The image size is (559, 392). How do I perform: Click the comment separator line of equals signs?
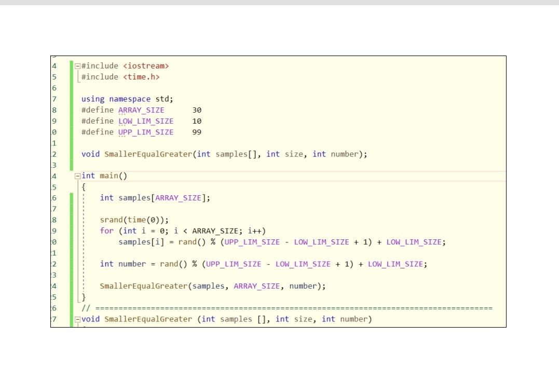pos(294,308)
